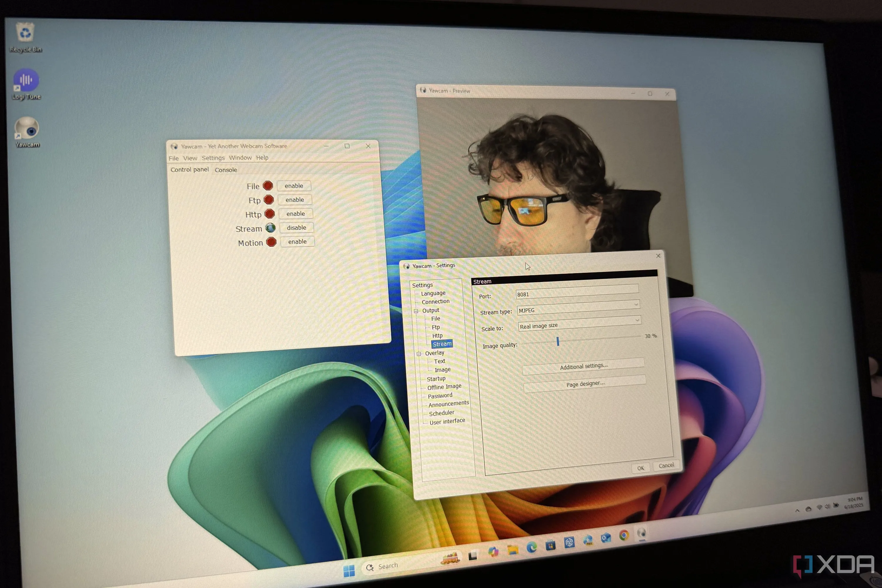Viewport: 882px width, 588px height.
Task: Click the globe Stream status indicator
Action: [270, 228]
